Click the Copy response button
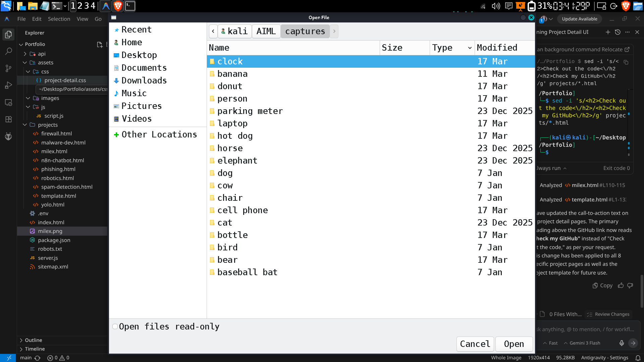This screenshot has width=644, height=362. pos(602,286)
